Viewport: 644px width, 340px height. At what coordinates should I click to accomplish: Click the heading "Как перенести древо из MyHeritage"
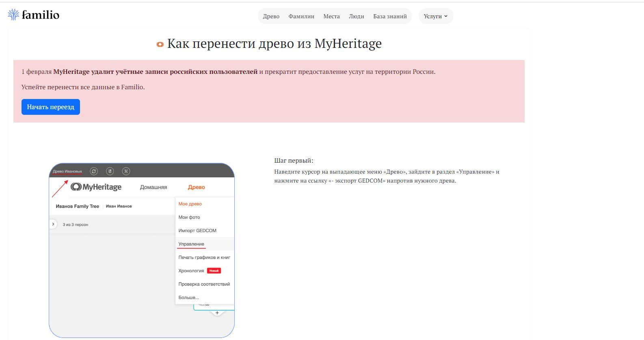tap(274, 43)
